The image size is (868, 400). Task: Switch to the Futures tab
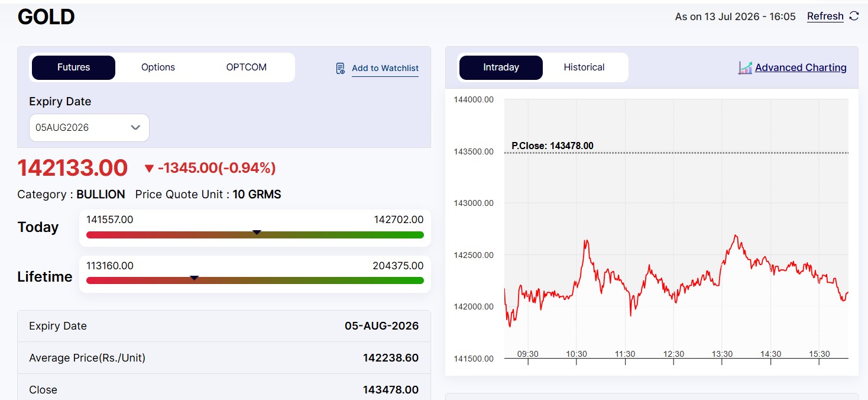tap(73, 67)
